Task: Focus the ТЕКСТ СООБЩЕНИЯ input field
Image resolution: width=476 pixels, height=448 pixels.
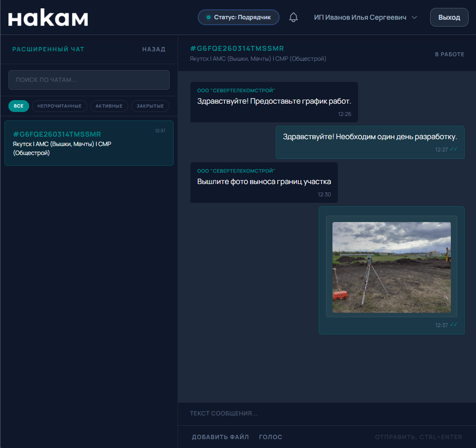Action: (x=327, y=413)
